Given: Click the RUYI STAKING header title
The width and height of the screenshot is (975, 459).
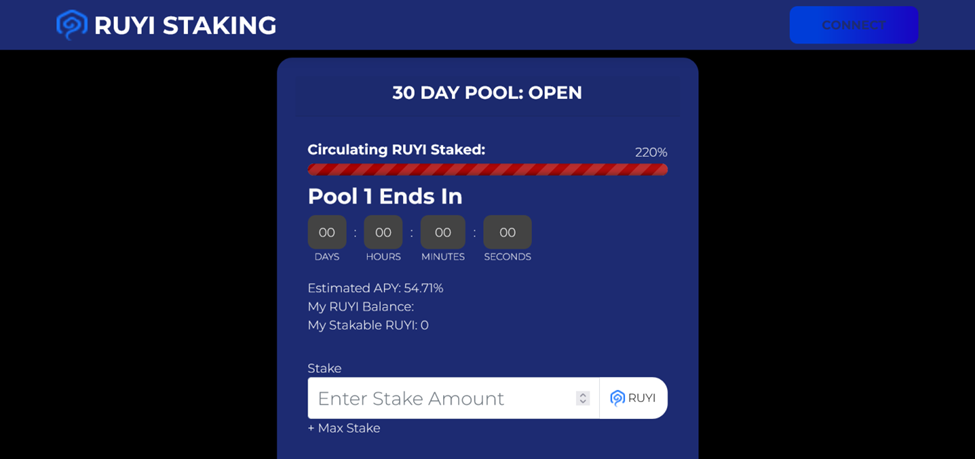Looking at the screenshot, I should pyautogui.click(x=185, y=26).
